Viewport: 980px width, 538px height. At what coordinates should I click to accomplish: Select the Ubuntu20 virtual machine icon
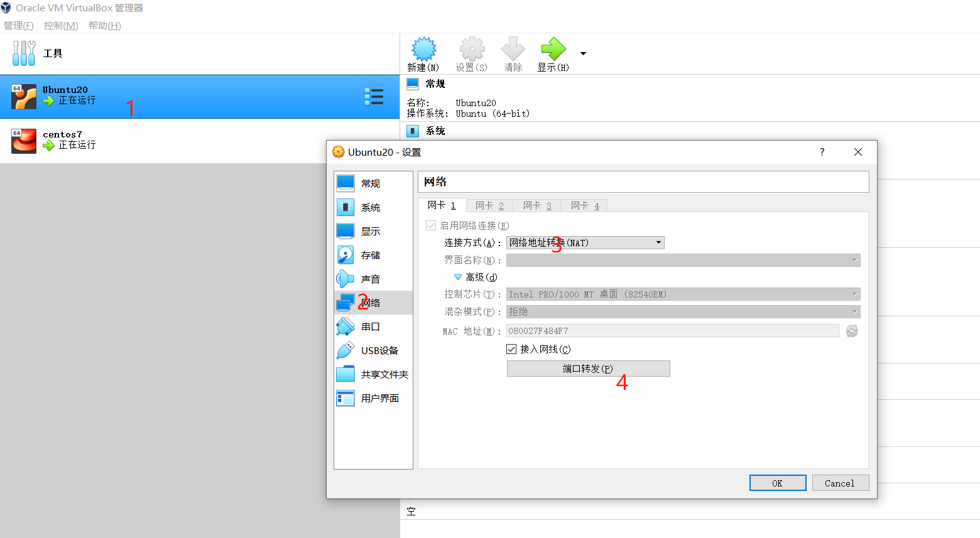[x=24, y=97]
